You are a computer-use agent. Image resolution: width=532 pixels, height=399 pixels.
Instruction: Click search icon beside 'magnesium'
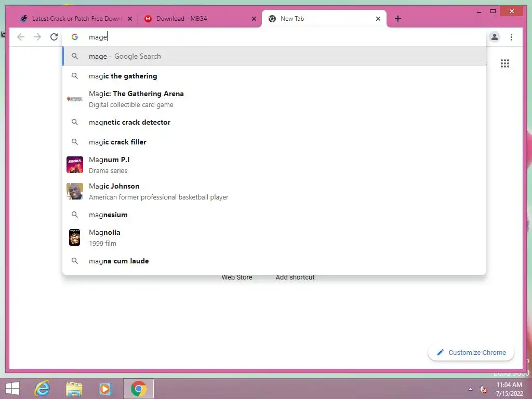pyautogui.click(x=75, y=215)
